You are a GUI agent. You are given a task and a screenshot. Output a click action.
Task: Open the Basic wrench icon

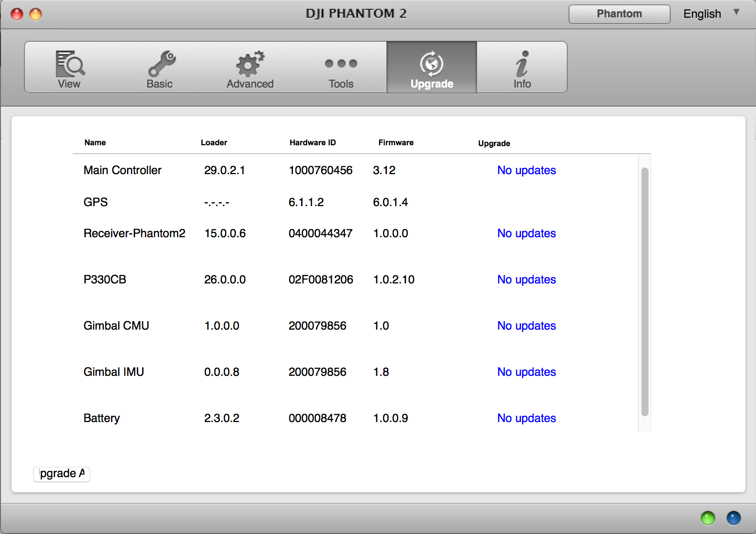[x=162, y=64]
